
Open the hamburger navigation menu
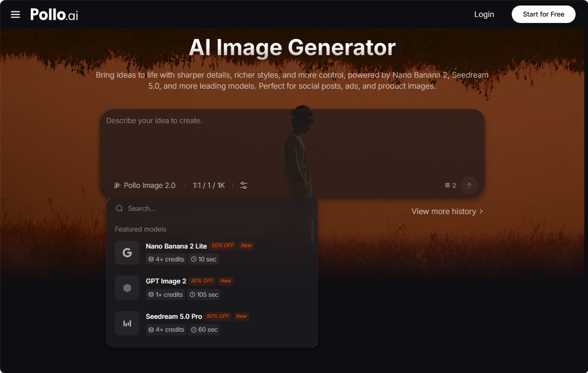(16, 15)
